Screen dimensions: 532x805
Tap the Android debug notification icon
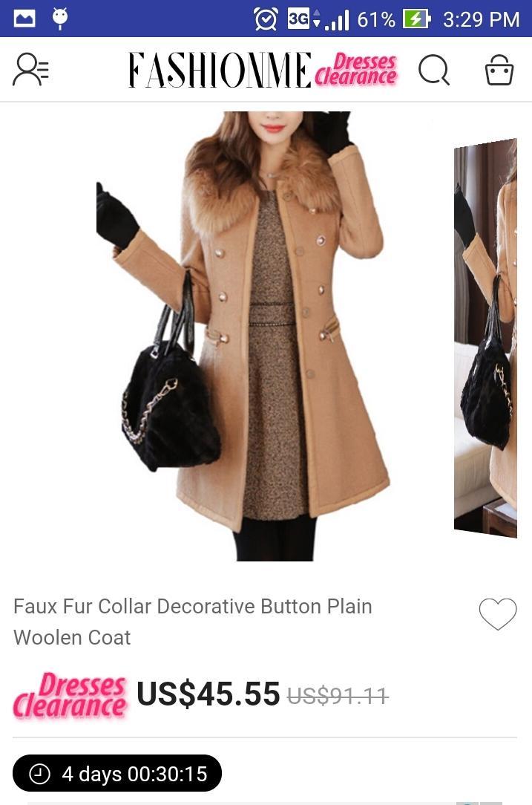[60, 19]
